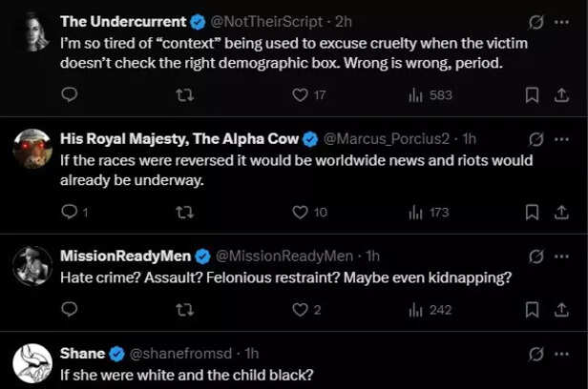Open Grok icon on The Undercurrent's tweet
Screen dimensions: 588x389
point(536,20)
